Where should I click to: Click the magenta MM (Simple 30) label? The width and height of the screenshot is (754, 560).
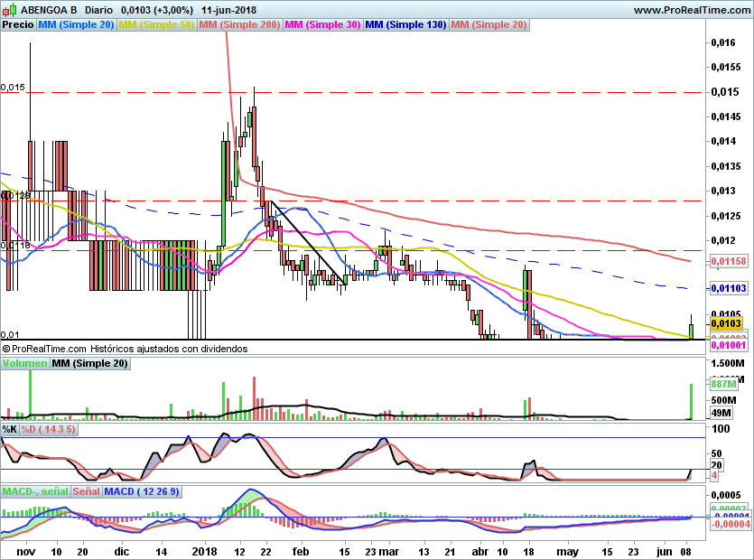click(x=322, y=24)
